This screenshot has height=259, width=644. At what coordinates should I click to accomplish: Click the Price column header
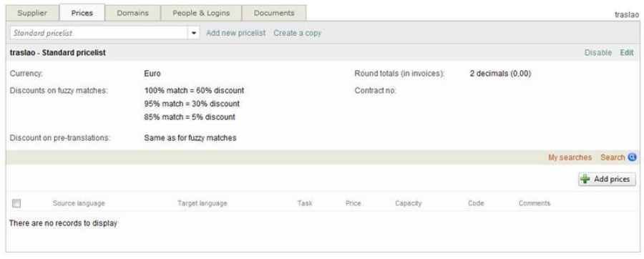pos(353,203)
